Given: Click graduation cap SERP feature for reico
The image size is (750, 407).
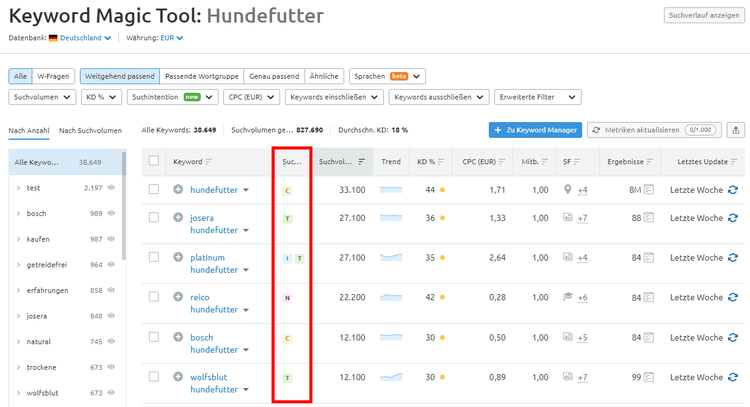Looking at the screenshot, I should point(567,297).
